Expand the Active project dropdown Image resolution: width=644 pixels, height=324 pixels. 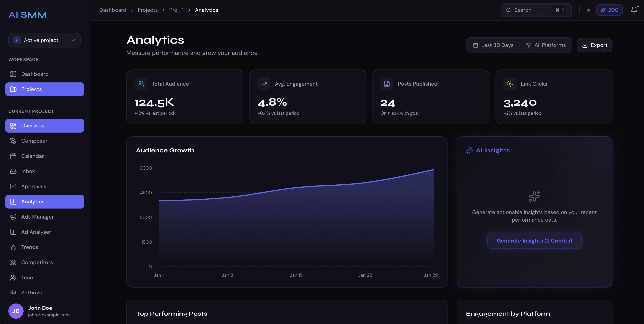tap(44, 40)
